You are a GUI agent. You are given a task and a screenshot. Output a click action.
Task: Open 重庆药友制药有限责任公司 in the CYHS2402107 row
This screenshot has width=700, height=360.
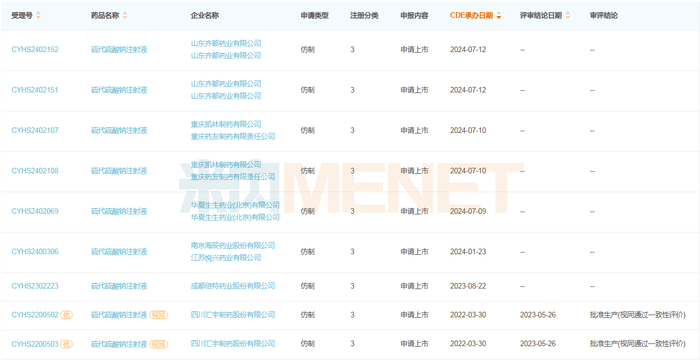[x=233, y=137]
